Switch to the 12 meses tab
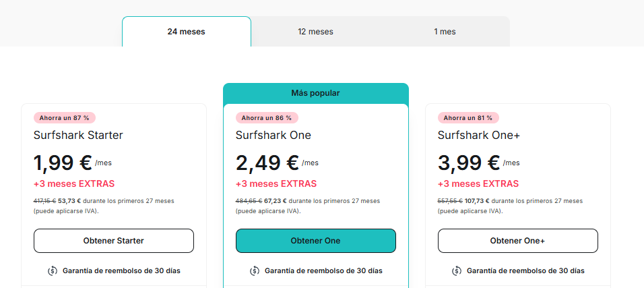 pyautogui.click(x=315, y=32)
